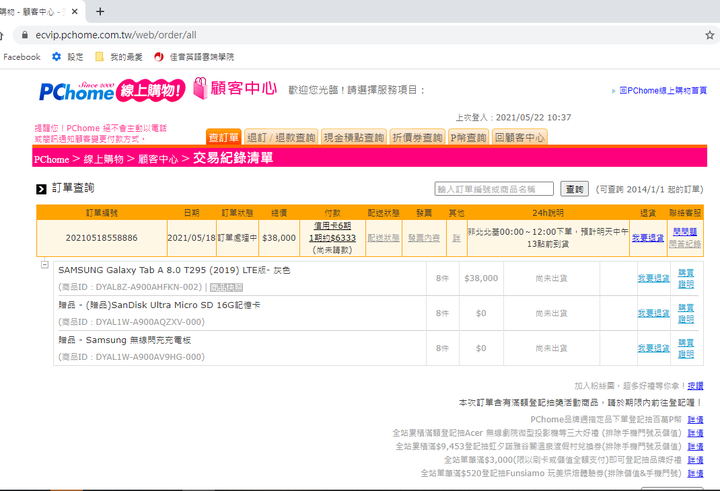The width and height of the screenshot is (720, 491).
Task: Click the 按讚 fan page link
Action: pos(695,386)
